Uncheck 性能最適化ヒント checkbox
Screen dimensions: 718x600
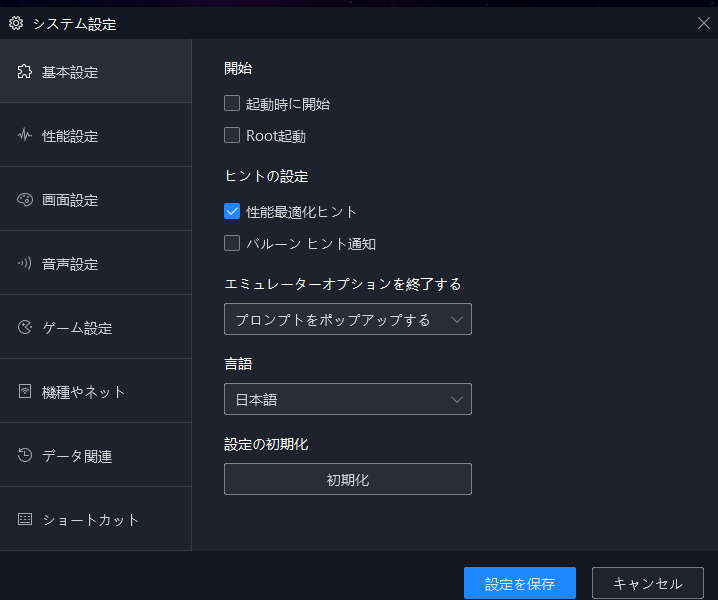[x=232, y=212]
